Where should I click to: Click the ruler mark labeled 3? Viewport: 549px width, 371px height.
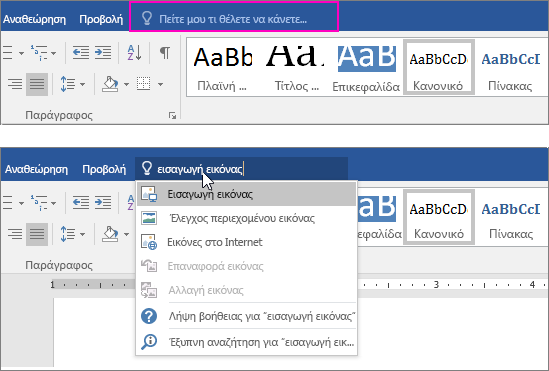pos(436,284)
